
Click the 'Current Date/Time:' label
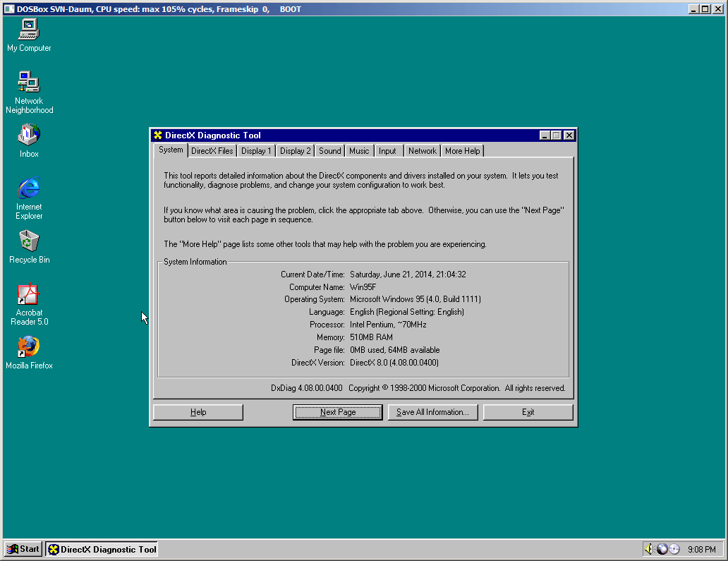click(x=313, y=275)
